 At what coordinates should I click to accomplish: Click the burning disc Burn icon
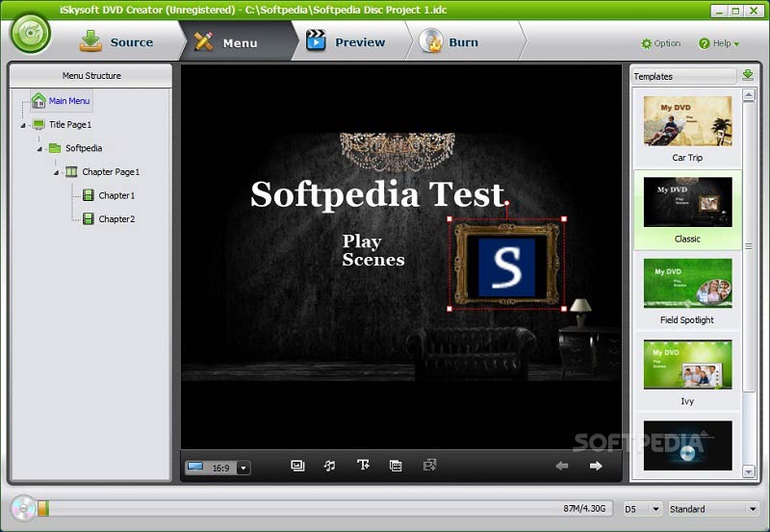430,40
